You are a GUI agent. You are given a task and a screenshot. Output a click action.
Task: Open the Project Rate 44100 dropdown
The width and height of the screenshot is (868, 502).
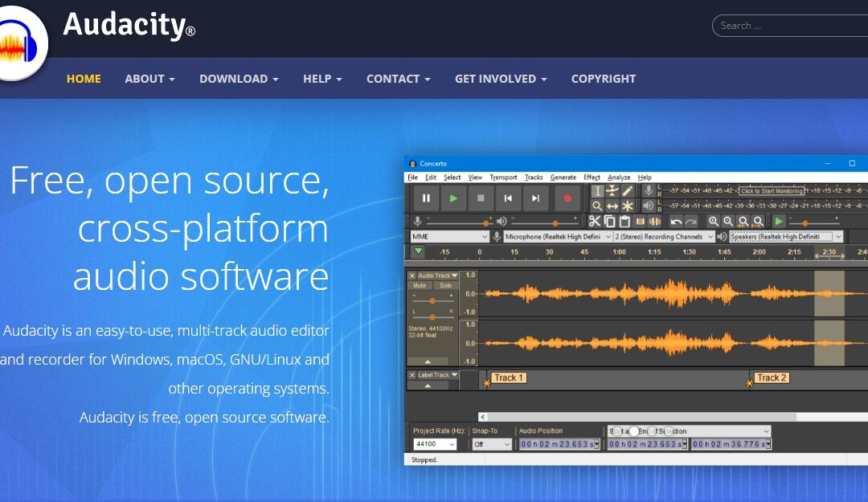click(x=435, y=444)
